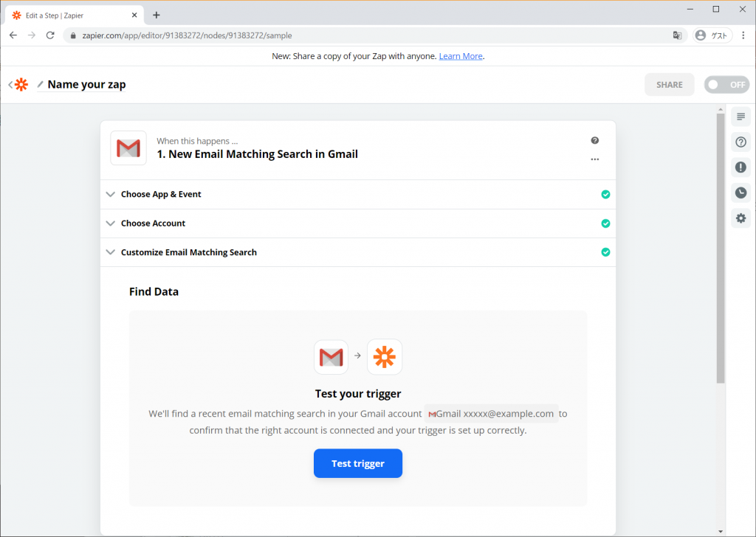Click the Zapier logo in header
The width and height of the screenshot is (756, 537).
[21, 85]
